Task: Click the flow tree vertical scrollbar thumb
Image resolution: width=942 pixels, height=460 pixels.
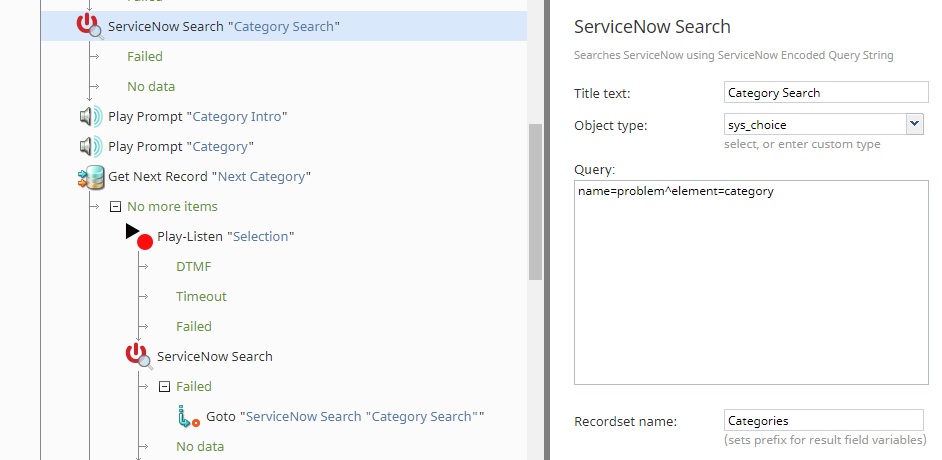Action: point(535,202)
